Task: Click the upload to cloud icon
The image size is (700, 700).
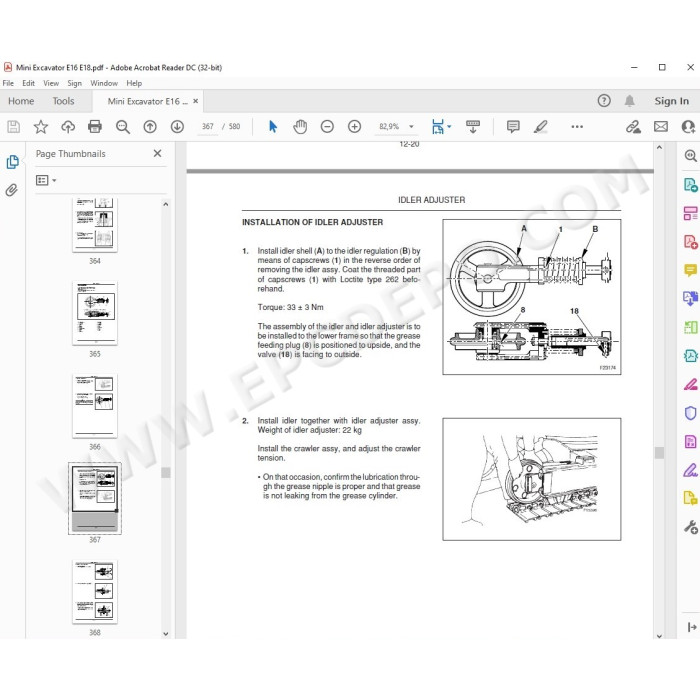Action: (x=68, y=127)
